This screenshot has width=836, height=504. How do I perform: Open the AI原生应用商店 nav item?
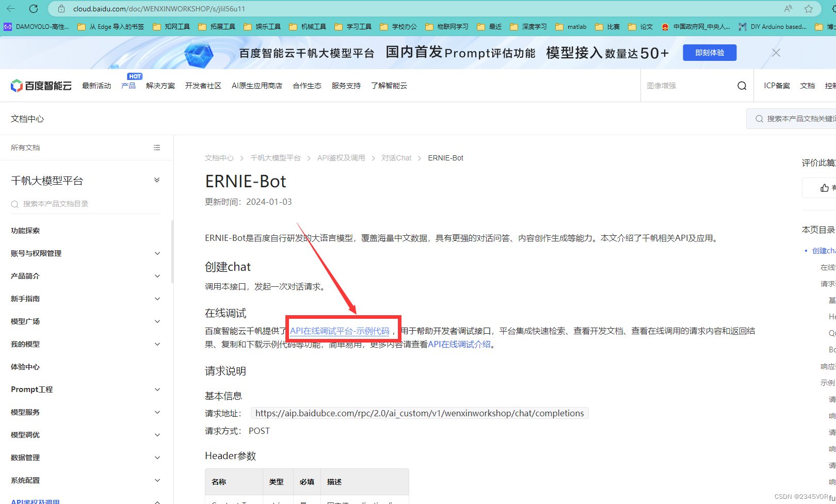257,86
